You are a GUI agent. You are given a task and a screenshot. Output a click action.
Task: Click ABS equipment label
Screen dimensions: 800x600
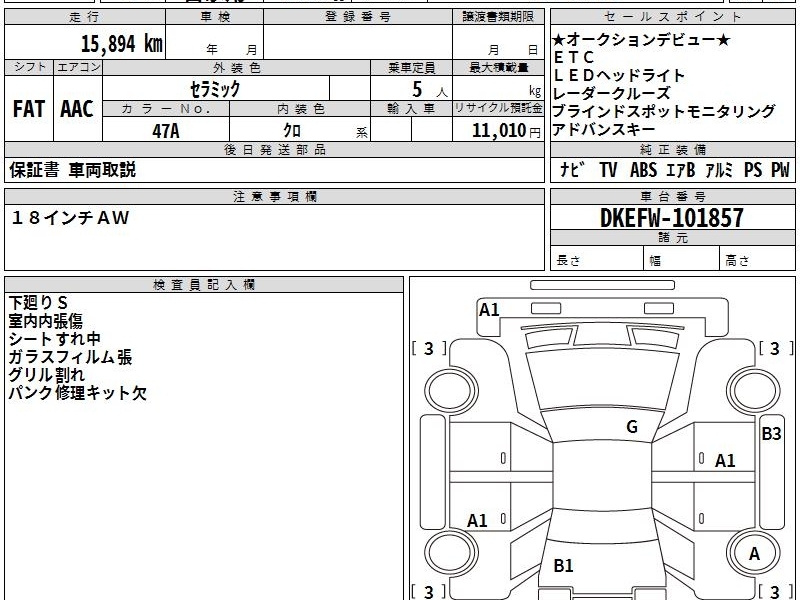(643, 170)
